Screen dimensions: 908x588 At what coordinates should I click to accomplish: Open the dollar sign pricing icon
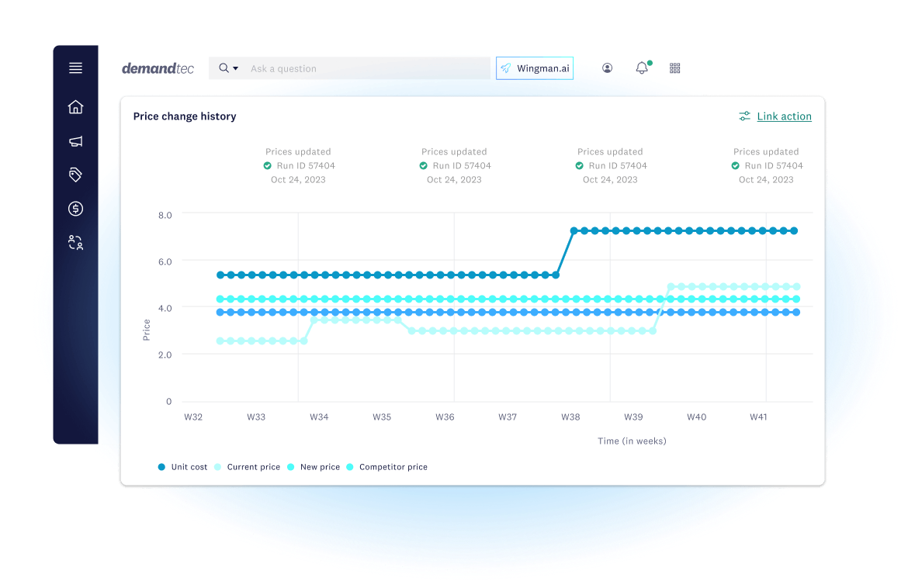coord(75,209)
